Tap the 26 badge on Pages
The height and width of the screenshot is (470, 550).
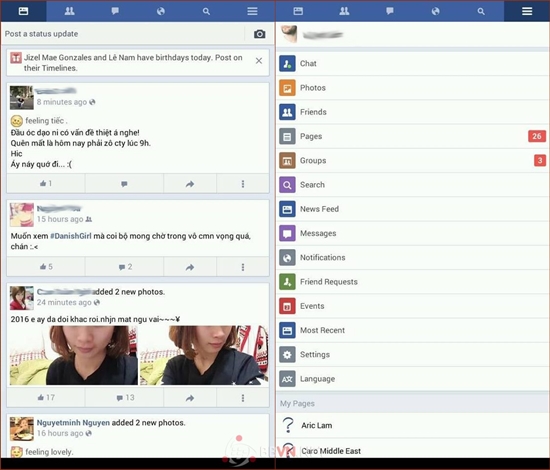coord(537,136)
